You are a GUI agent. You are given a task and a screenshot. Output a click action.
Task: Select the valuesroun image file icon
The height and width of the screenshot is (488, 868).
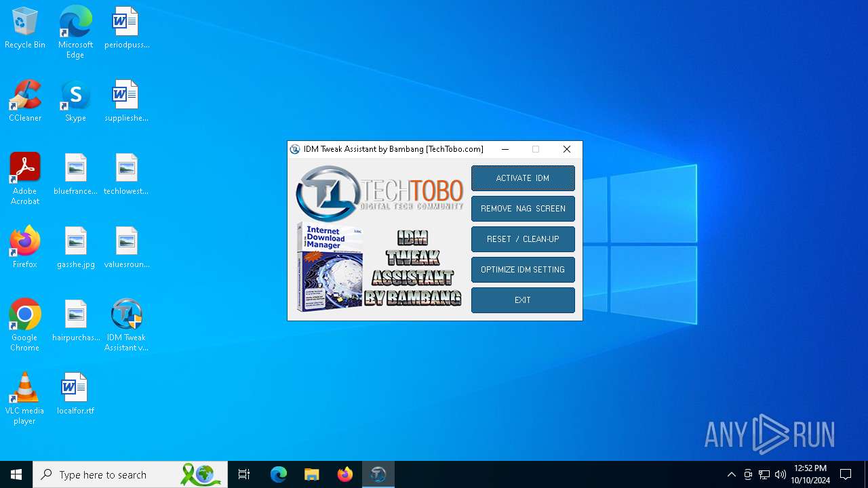pos(126,248)
